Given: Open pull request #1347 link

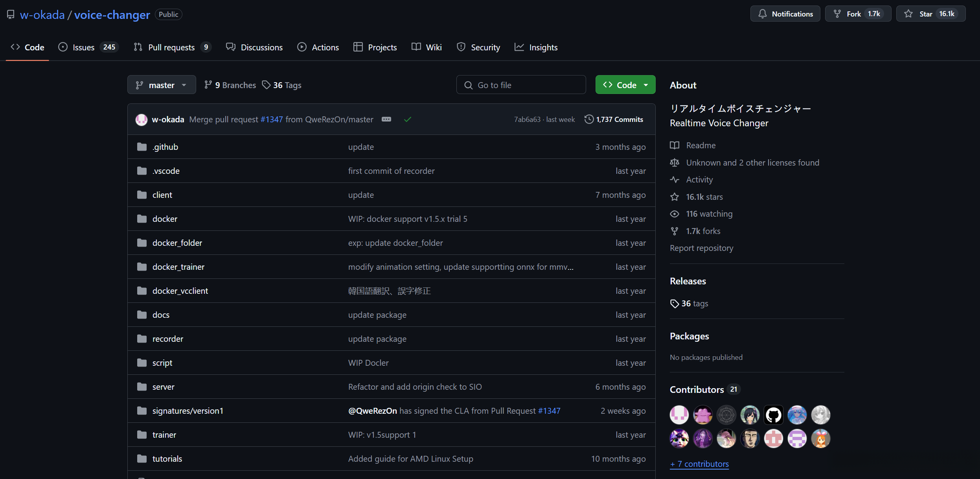Looking at the screenshot, I should tap(271, 119).
